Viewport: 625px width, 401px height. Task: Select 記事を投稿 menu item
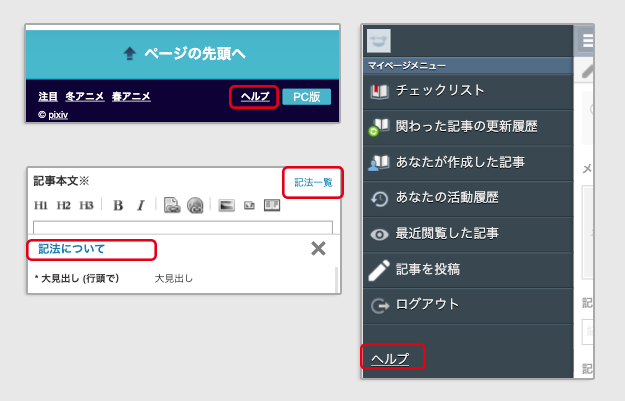(x=427, y=269)
